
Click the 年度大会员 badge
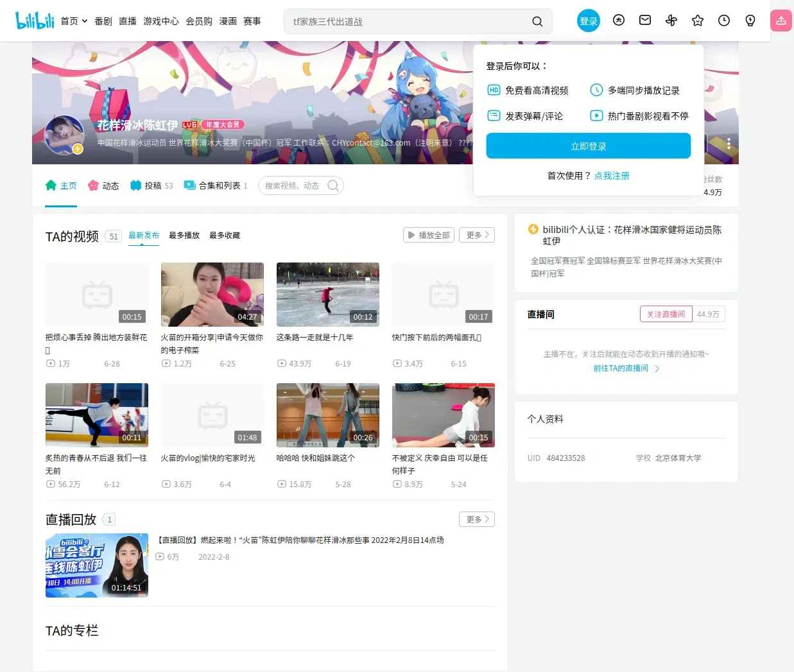click(x=223, y=125)
